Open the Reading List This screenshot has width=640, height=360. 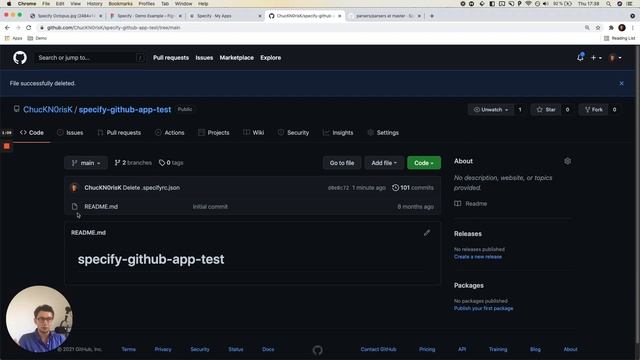tap(620, 38)
